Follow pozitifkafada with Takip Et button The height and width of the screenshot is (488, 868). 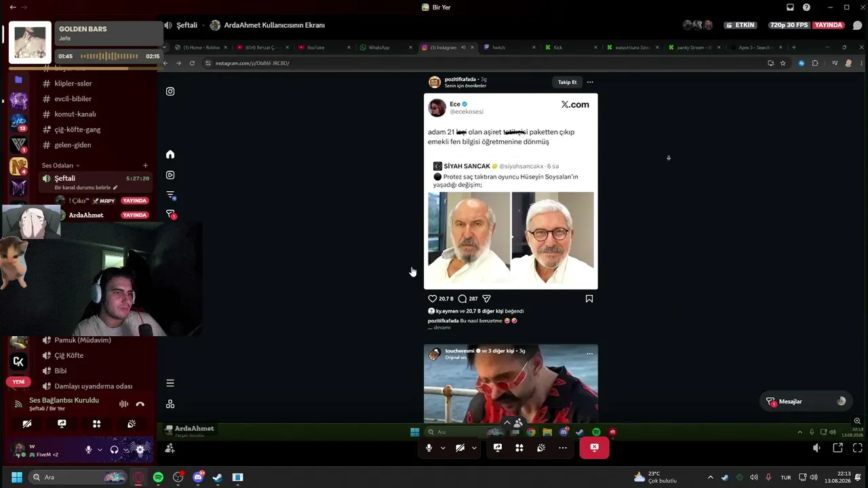pos(567,82)
